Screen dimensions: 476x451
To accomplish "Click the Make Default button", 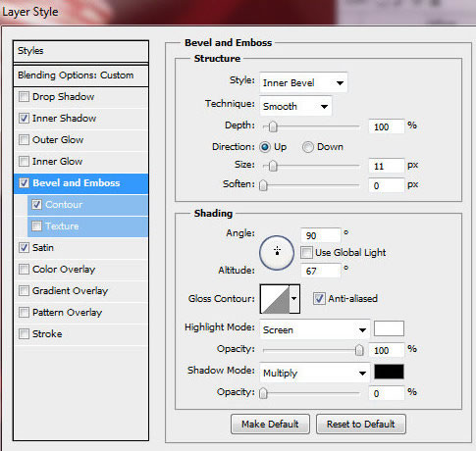I will pyautogui.click(x=270, y=425).
